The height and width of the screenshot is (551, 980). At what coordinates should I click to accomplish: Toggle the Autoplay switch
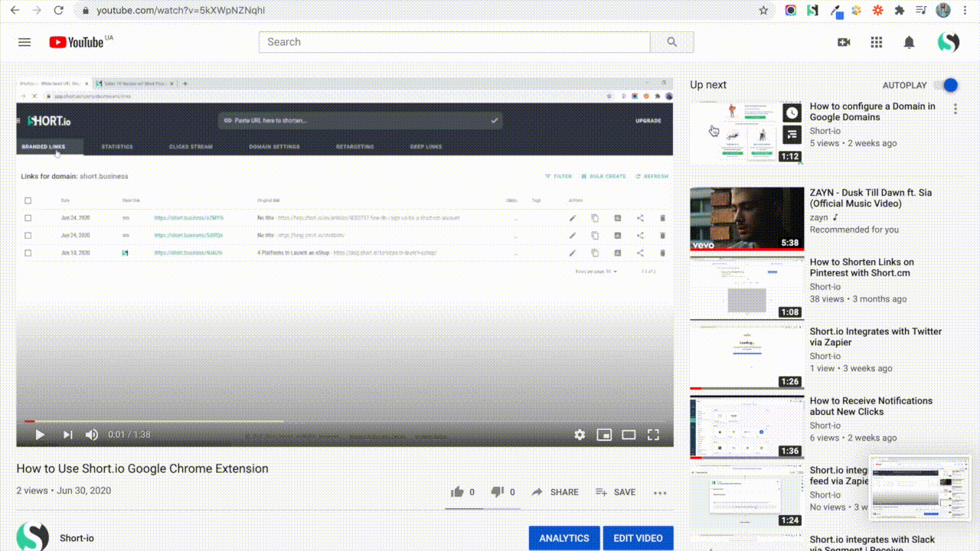pyautogui.click(x=946, y=85)
